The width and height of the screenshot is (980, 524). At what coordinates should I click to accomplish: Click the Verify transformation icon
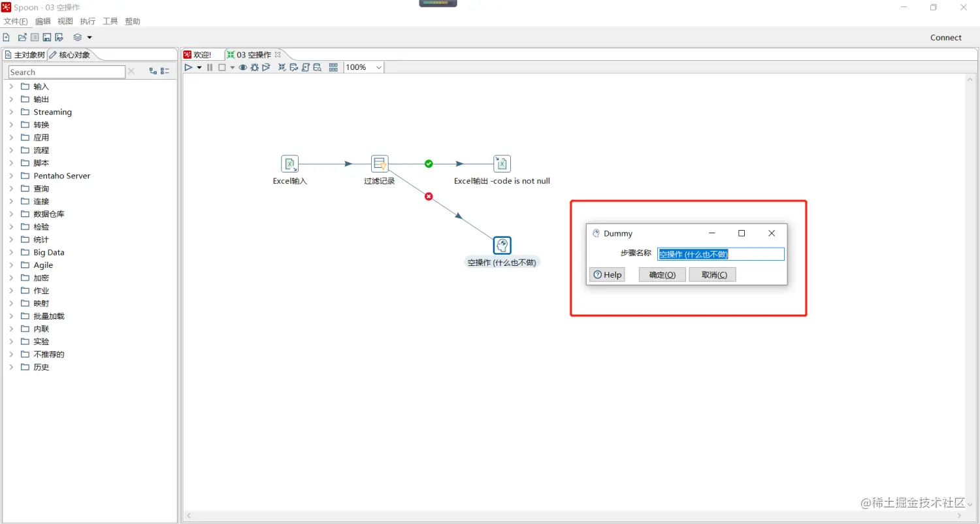coord(282,67)
